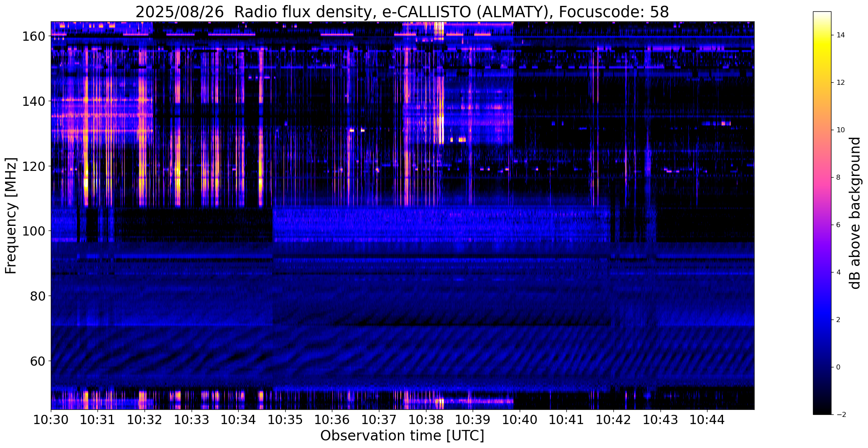Image resolution: width=868 pixels, height=448 pixels.
Task: Click the 120 frequency tick label
Action: coord(34,166)
